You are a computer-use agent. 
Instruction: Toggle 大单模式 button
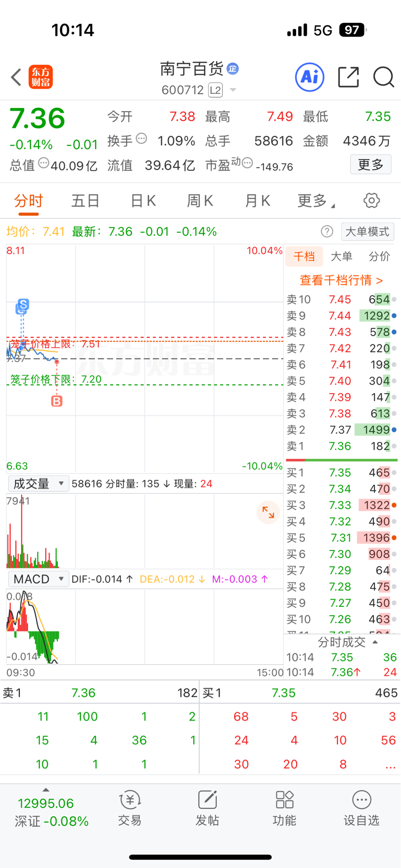click(x=368, y=231)
